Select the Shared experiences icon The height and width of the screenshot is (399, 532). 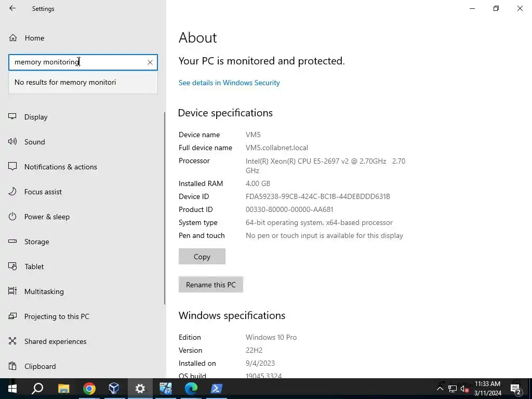[12, 341]
